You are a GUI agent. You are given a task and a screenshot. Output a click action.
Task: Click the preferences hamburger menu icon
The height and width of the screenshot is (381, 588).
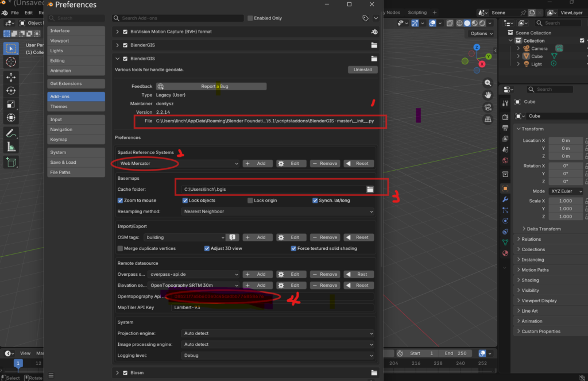coord(51,375)
